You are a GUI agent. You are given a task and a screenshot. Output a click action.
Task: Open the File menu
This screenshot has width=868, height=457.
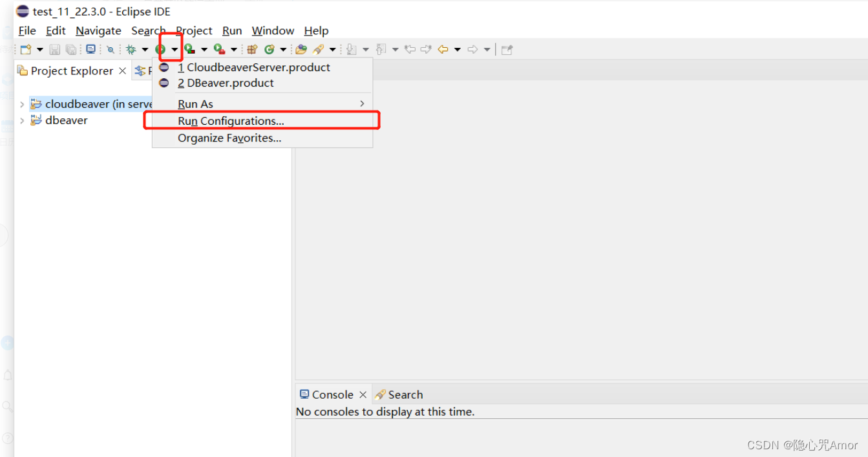pos(27,30)
